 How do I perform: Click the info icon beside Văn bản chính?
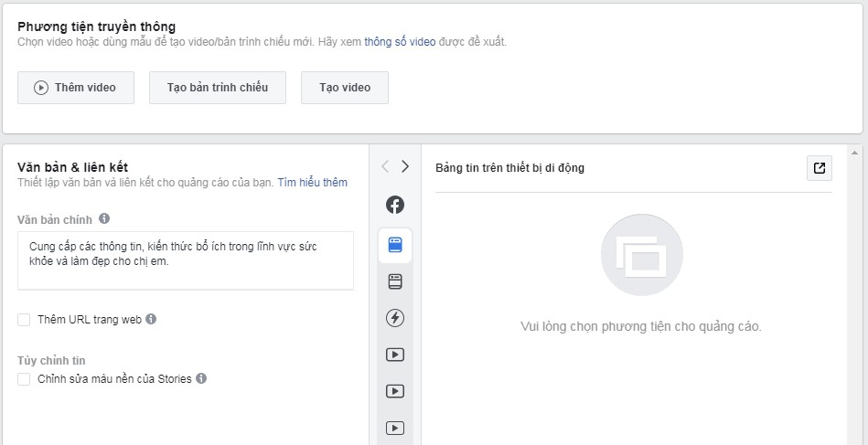click(104, 219)
